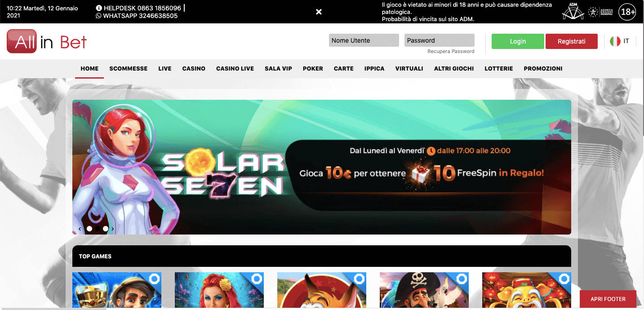Click the Nome Utente field

coord(364,40)
